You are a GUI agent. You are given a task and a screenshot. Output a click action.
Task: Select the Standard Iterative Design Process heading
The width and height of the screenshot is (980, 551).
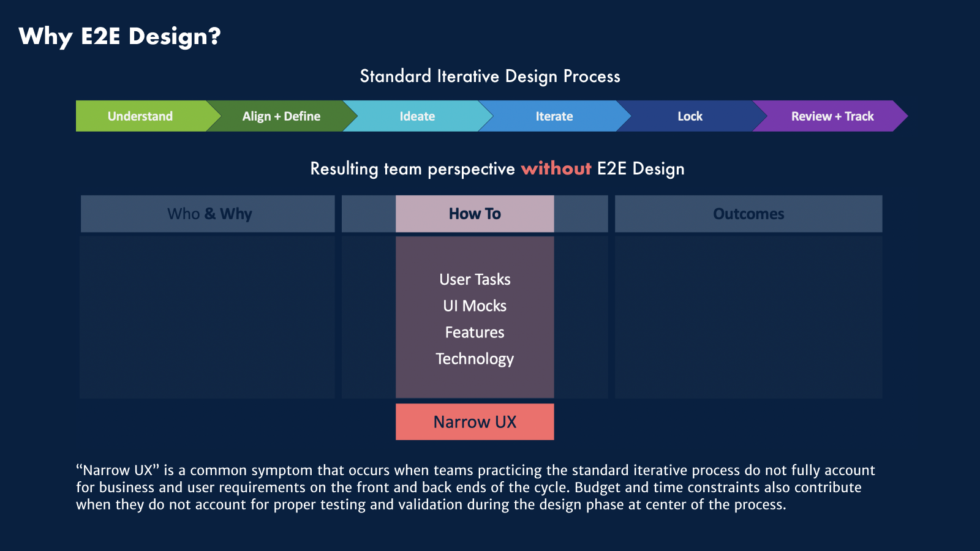click(490, 77)
